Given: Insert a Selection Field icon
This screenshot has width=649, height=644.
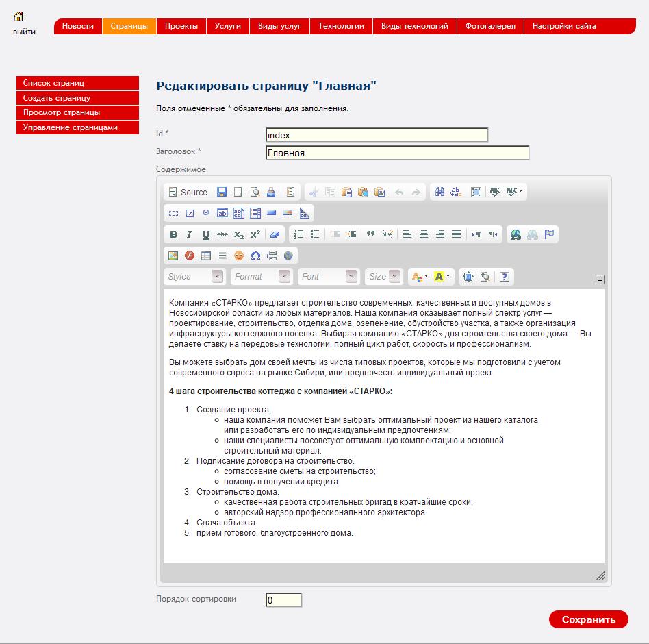Looking at the screenshot, I should 255,213.
